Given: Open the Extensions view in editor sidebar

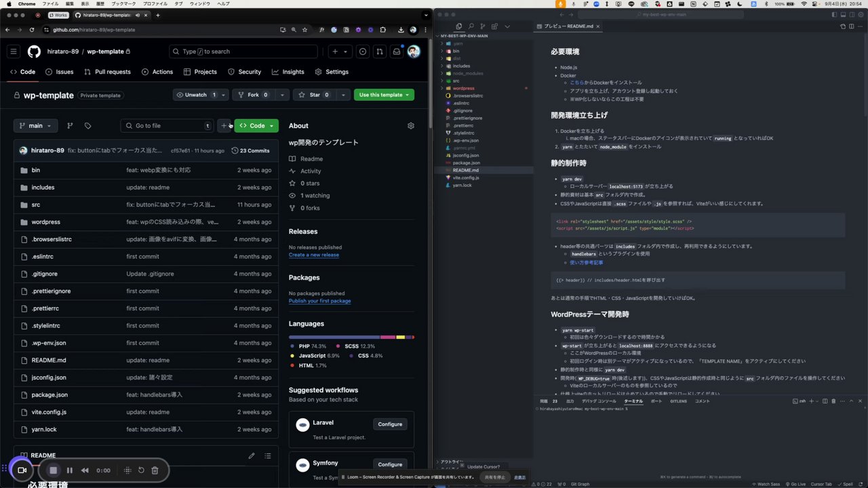Looking at the screenshot, I should point(495,26).
